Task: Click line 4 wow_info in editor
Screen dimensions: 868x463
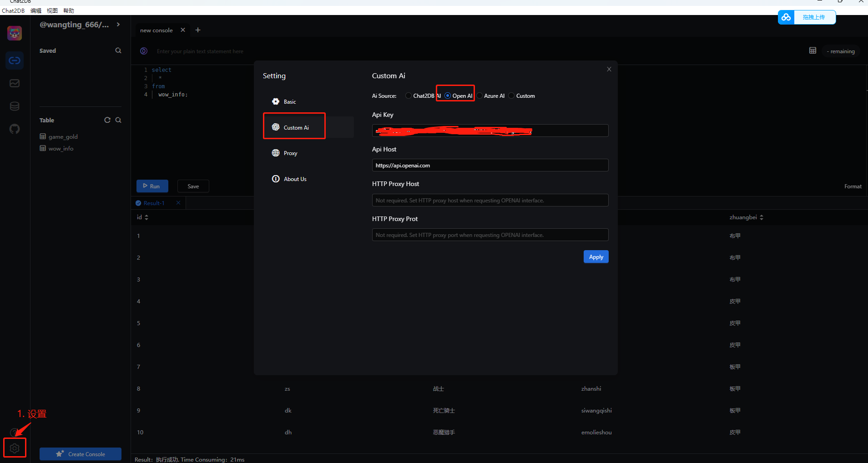Action: [173, 95]
